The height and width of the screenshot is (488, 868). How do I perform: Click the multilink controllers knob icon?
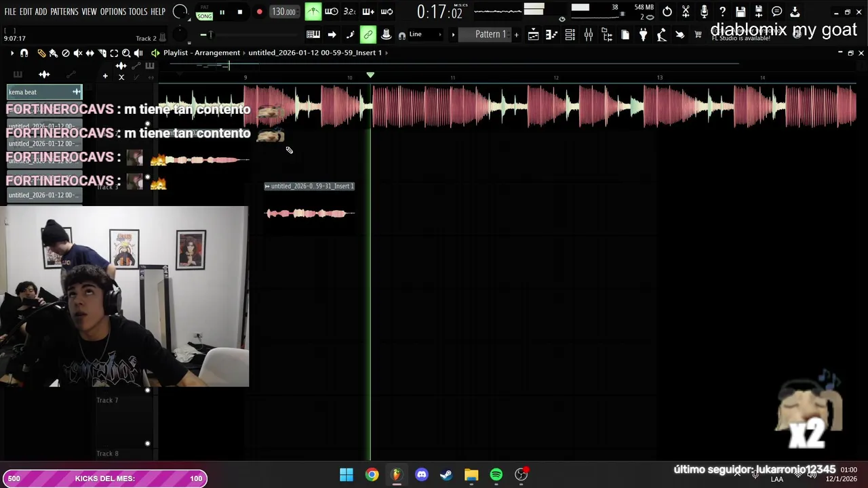click(386, 35)
